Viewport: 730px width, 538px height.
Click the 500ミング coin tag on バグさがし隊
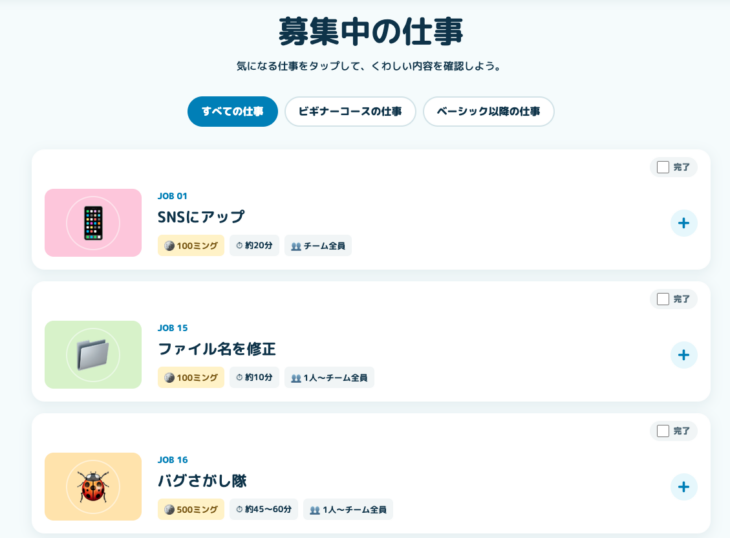point(191,510)
